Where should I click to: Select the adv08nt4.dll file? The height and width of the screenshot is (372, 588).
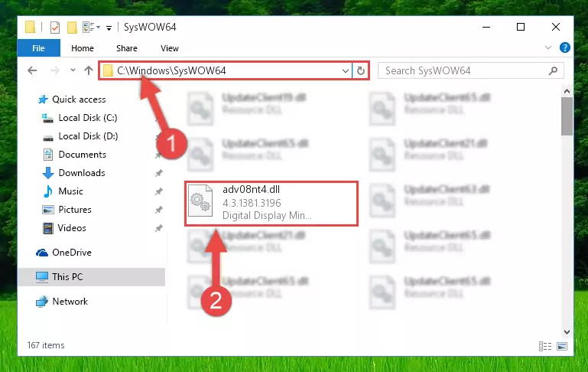[x=271, y=204]
